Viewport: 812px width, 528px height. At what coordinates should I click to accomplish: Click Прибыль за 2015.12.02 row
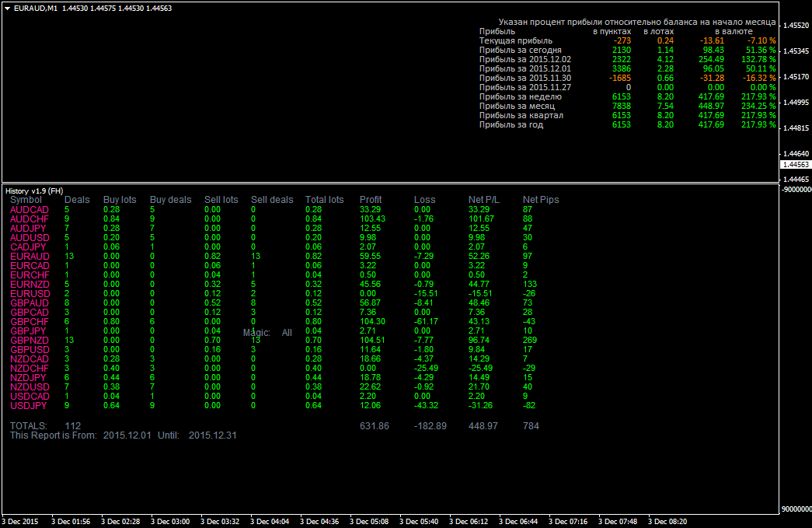(x=628, y=60)
